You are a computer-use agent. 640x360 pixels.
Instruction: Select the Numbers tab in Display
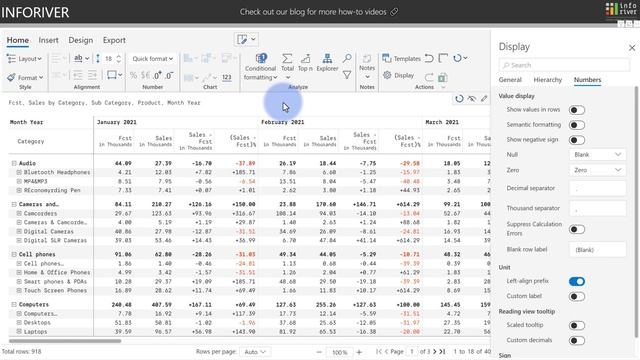coord(587,80)
